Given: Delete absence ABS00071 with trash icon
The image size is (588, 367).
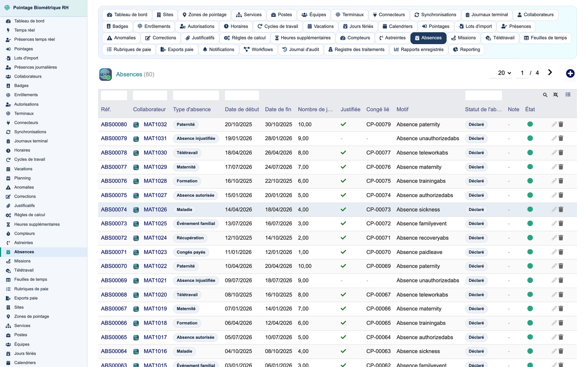Looking at the screenshot, I should point(561,252).
